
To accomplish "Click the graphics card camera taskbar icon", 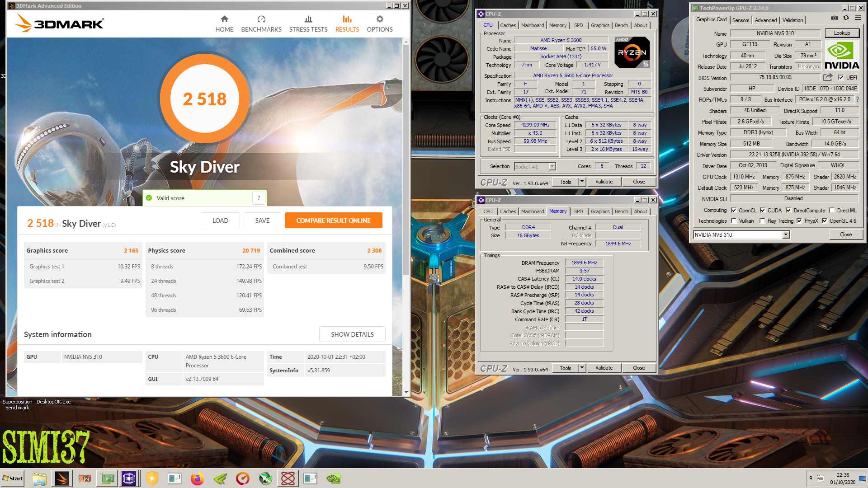I will [85, 479].
